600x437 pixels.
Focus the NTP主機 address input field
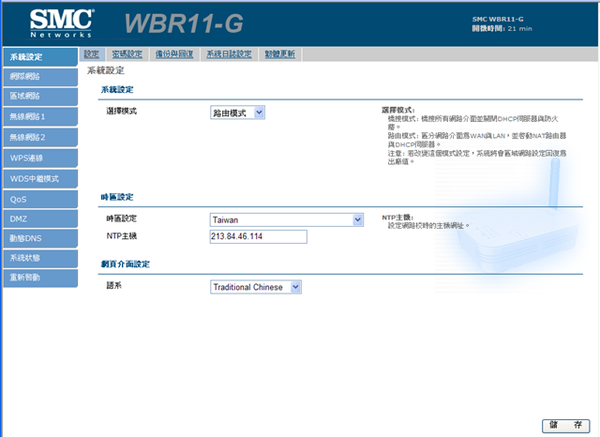click(258, 236)
